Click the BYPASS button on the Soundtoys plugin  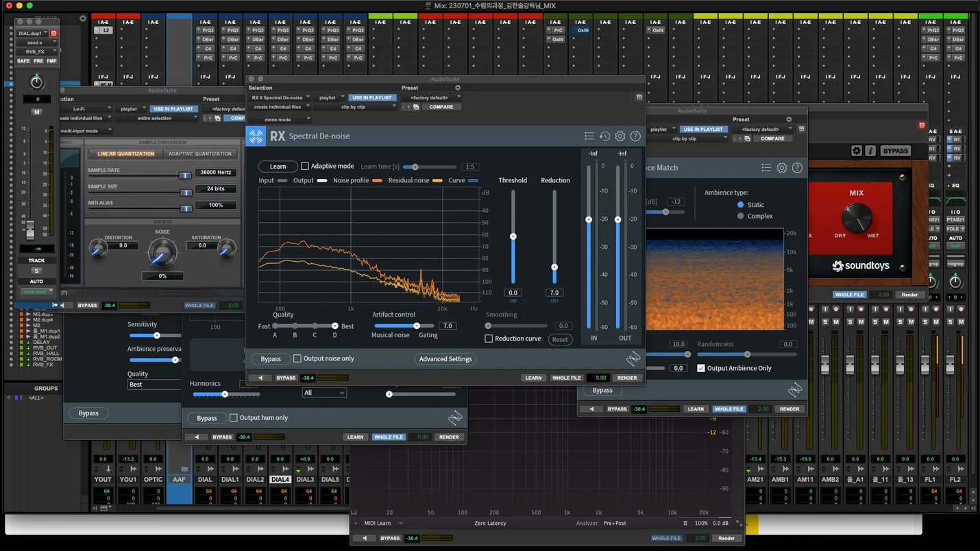[896, 151]
